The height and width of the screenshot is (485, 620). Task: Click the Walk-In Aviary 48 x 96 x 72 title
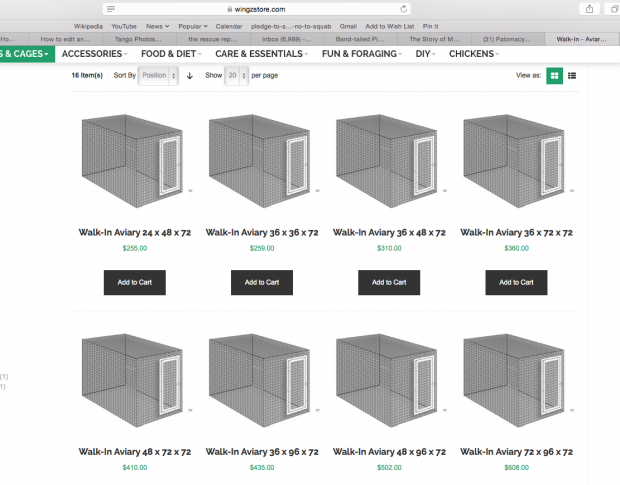[x=389, y=452]
